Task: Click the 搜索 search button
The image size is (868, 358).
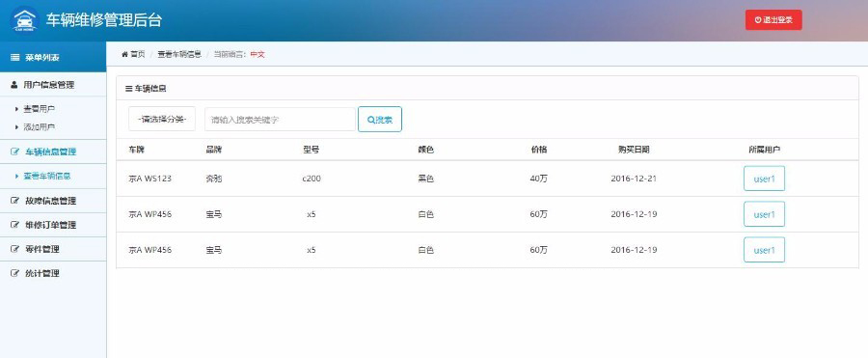Action: 380,119
